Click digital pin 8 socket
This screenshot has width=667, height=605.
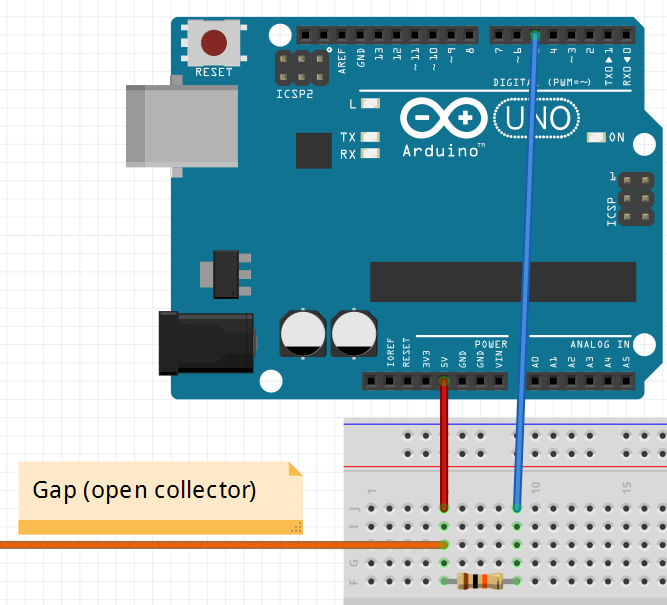click(x=470, y=34)
